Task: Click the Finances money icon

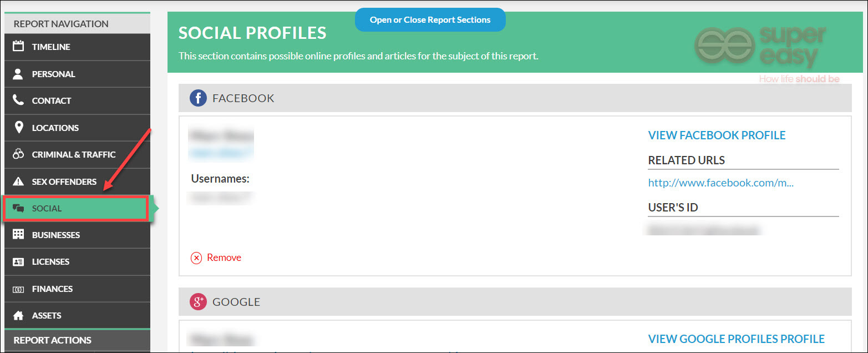Action: [18, 289]
